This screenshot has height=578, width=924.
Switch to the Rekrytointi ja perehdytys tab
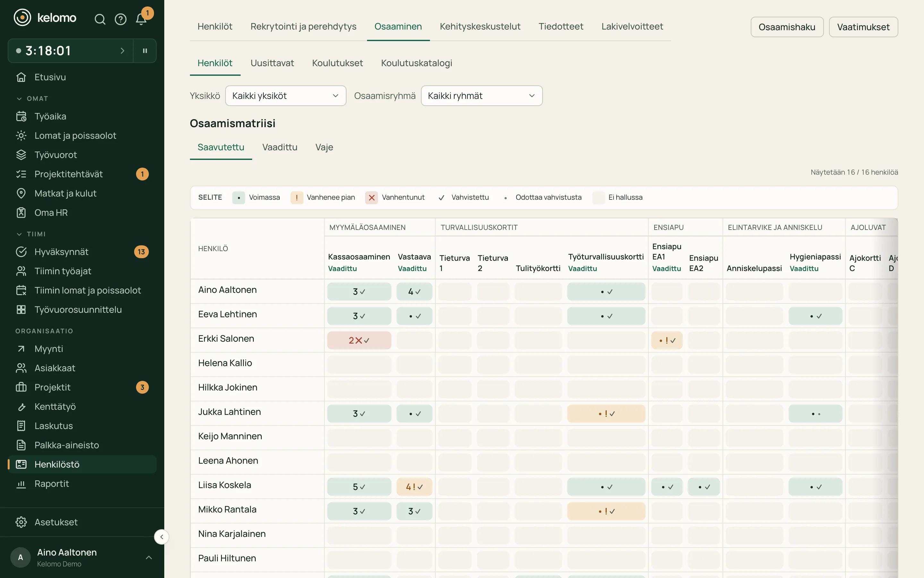pos(303,26)
